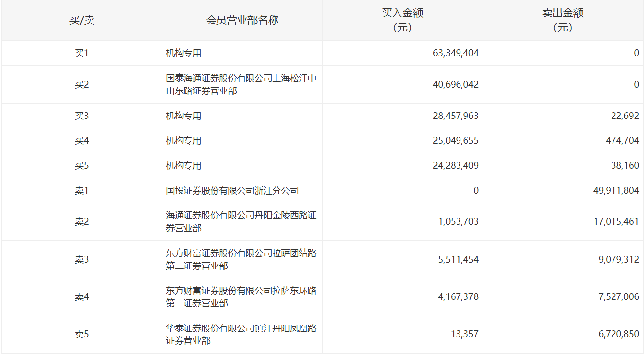Click sell amount 474,704
This screenshot has height=355, width=644.
(x=622, y=141)
